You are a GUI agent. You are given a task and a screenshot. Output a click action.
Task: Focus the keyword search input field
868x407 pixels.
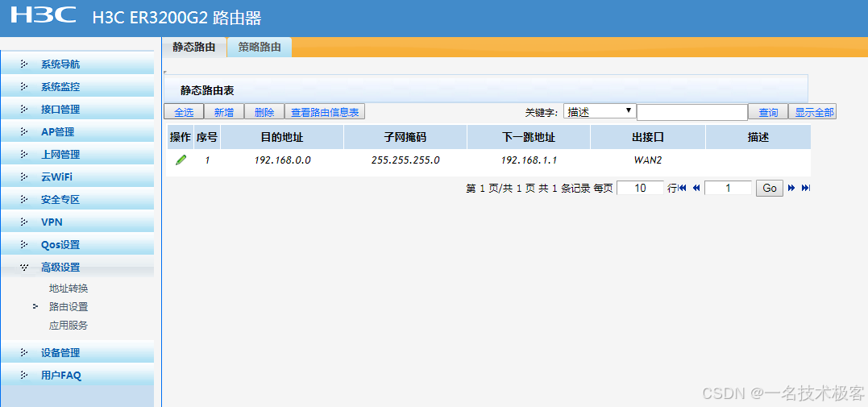[x=692, y=112]
